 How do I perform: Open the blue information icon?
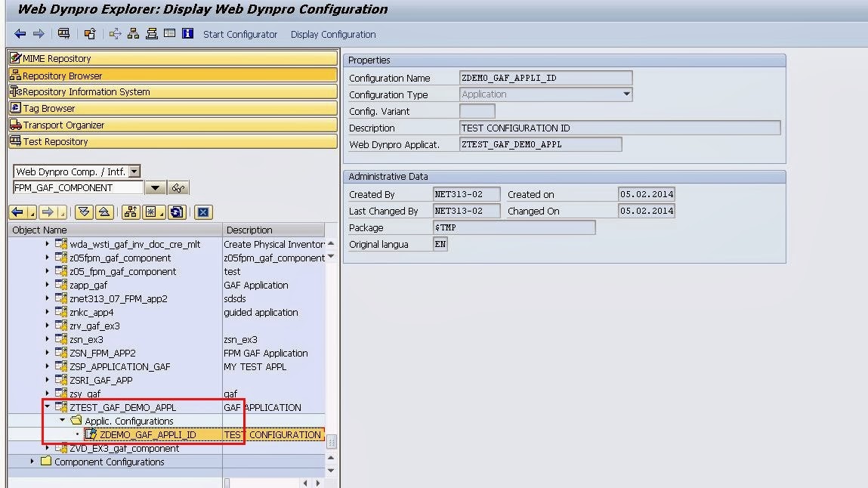[187, 34]
